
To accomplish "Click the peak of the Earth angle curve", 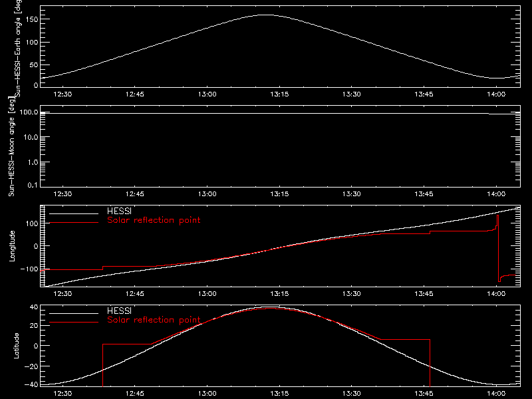I will [267, 15].
